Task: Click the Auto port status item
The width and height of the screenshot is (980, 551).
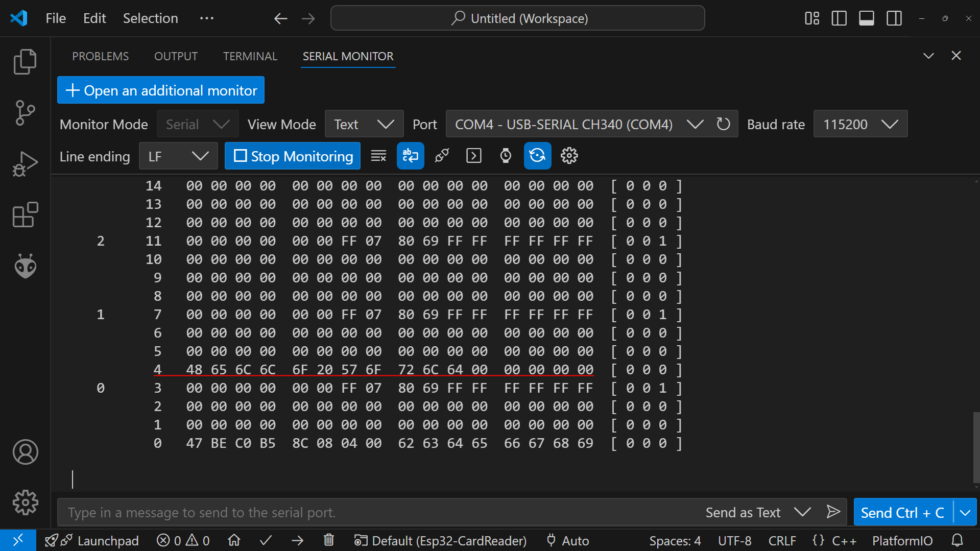Action: point(567,540)
